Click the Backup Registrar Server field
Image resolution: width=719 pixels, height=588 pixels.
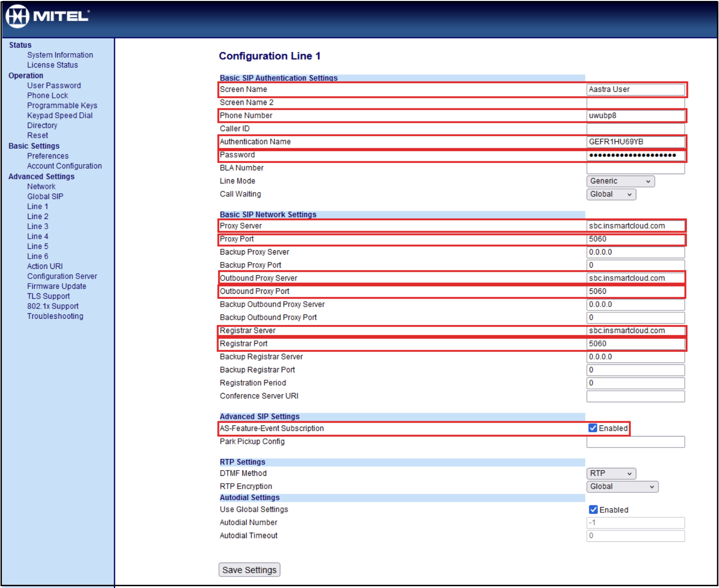pos(635,357)
